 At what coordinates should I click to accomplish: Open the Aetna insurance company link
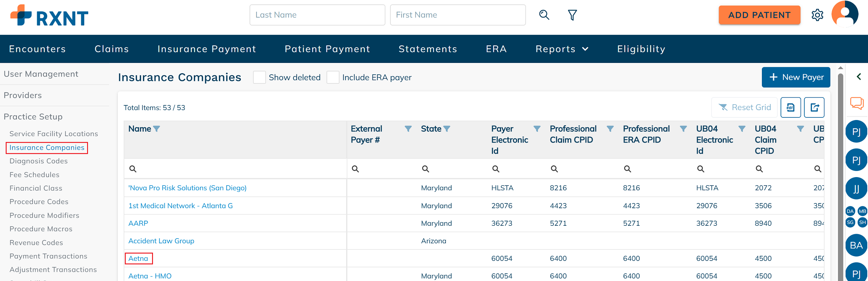(x=138, y=259)
